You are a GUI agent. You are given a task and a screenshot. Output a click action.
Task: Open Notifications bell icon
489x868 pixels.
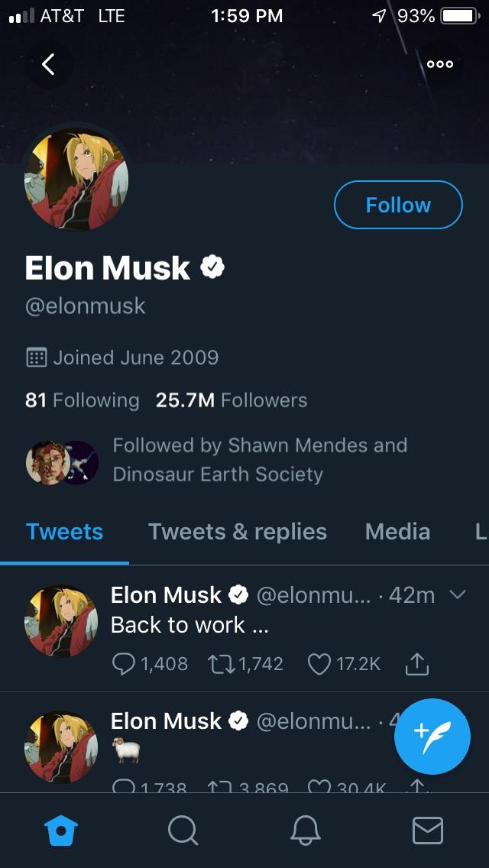[x=306, y=830]
